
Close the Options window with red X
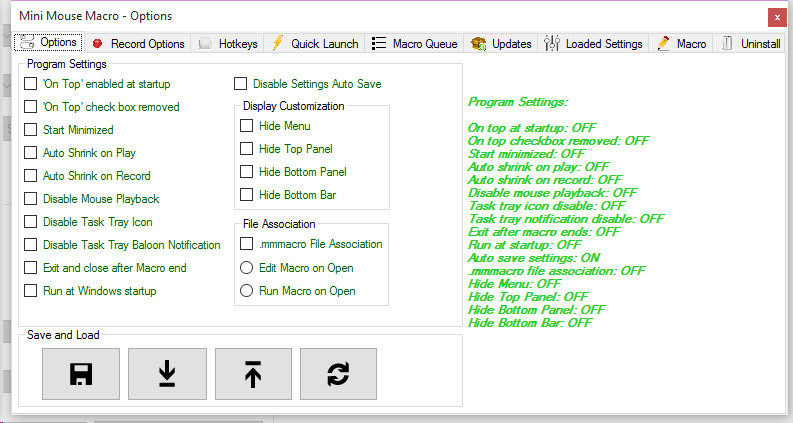point(777,18)
